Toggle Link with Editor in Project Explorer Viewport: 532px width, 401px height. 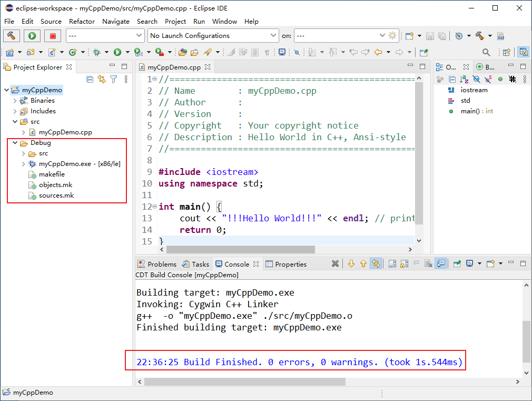pyautogui.click(x=102, y=80)
